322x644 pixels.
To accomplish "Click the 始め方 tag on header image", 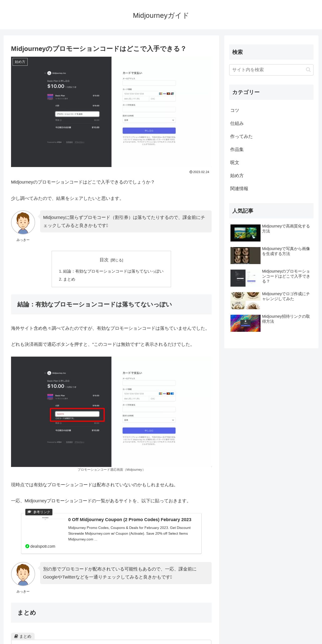I will coord(20,62).
